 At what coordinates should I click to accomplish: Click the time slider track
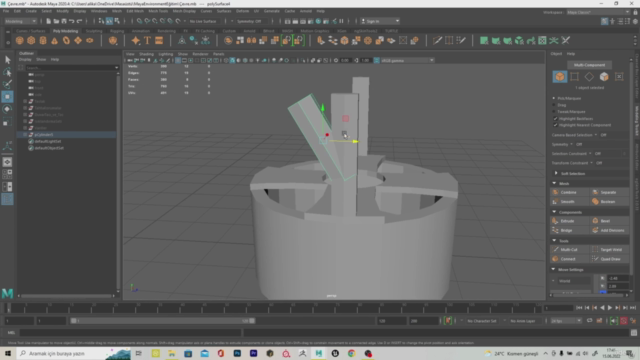point(273,308)
